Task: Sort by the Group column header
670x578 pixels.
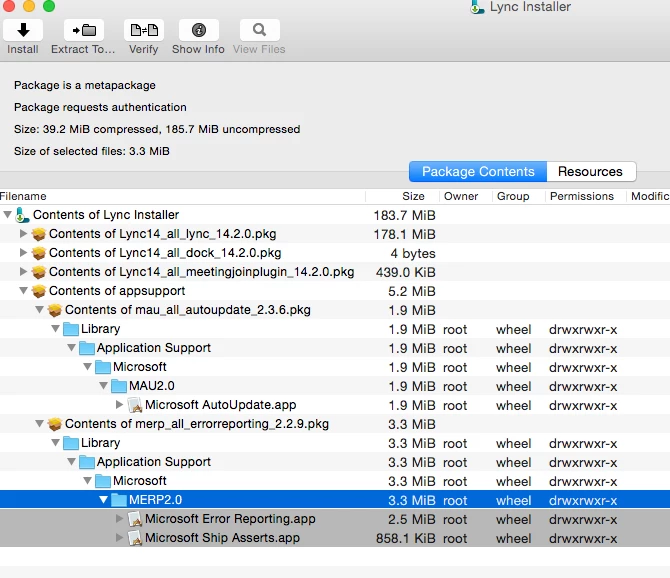Action: point(519,196)
